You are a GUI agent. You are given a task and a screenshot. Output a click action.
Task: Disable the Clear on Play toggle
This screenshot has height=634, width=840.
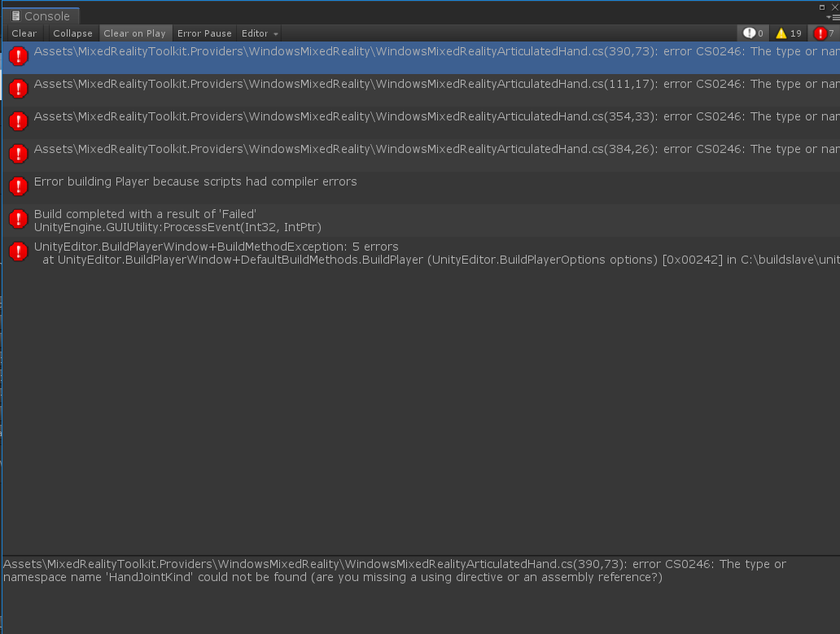click(x=135, y=33)
